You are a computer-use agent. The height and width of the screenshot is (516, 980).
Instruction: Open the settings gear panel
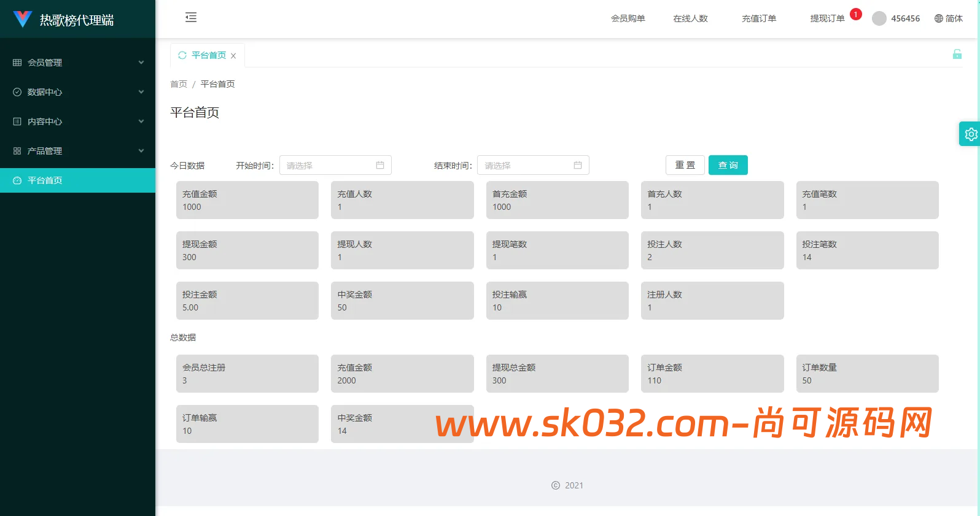[x=970, y=134]
